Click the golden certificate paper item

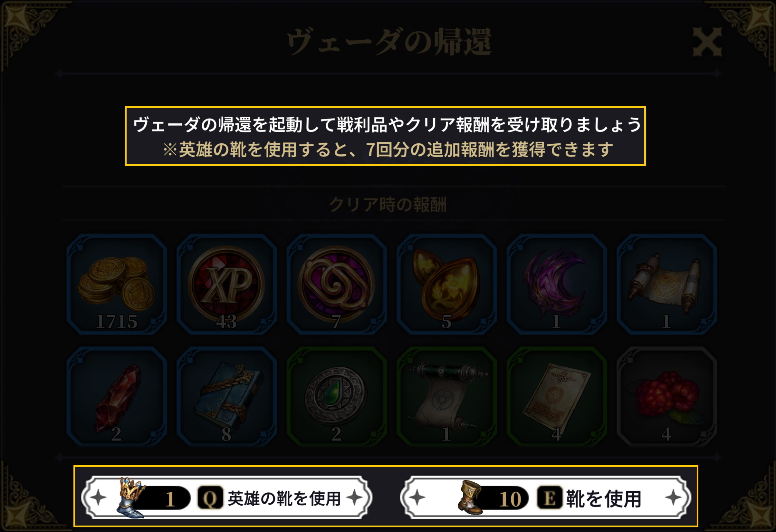coord(557,396)
